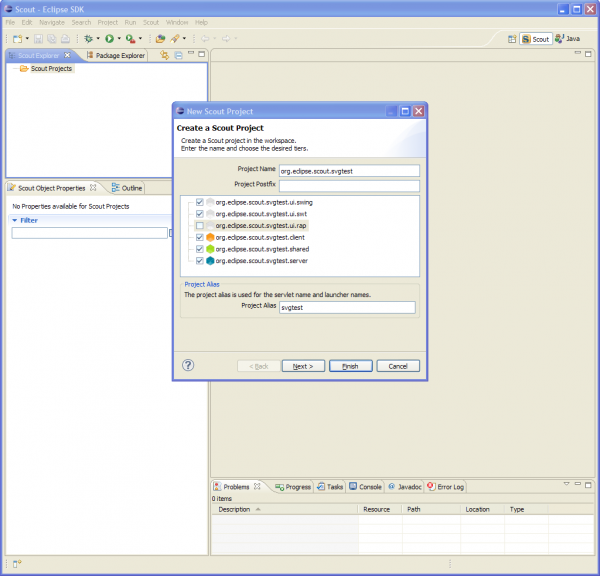Click the Cancel button
Screen dimensions: 600x576
click(398, 366)
